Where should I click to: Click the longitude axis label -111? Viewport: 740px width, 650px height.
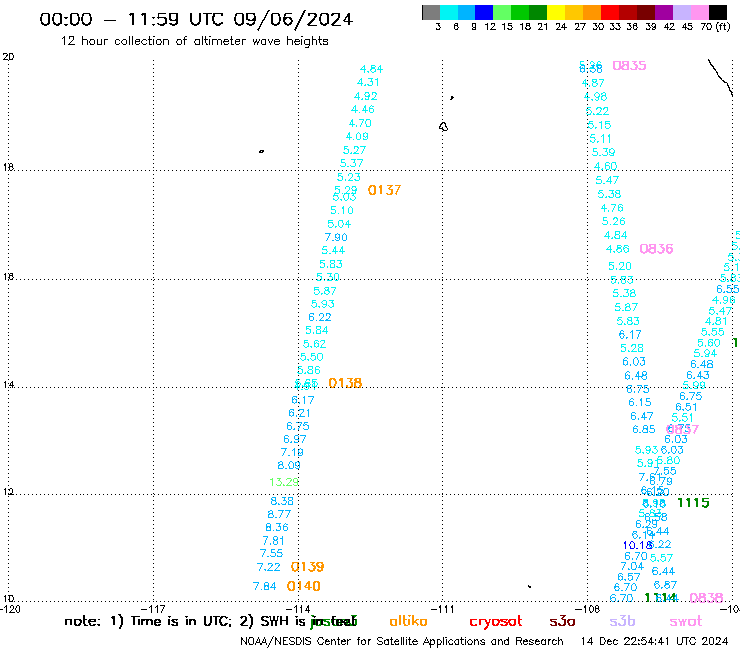442,609
